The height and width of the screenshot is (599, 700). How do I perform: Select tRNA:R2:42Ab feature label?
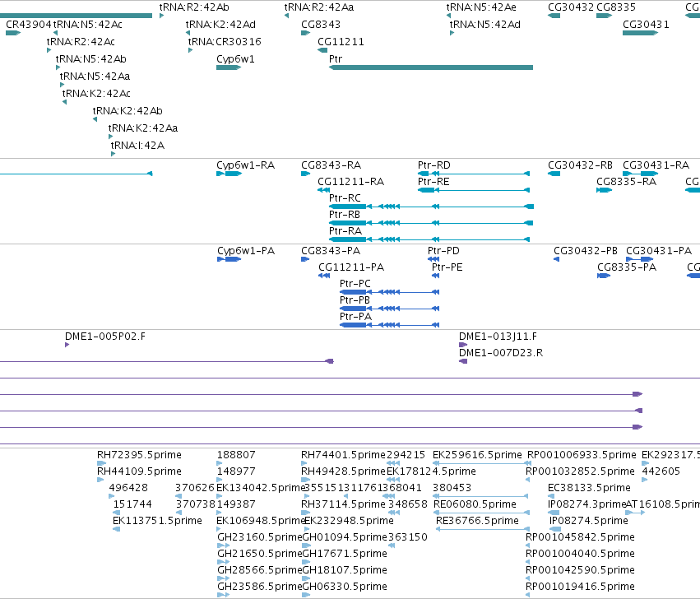pyautogui.click(x=194, y=7)
